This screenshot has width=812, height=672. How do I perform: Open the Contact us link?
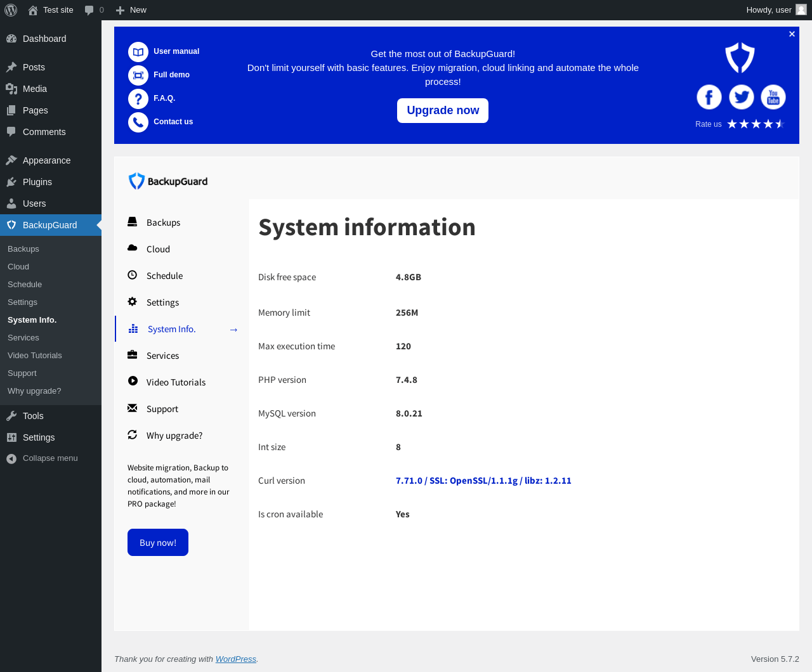click(x=173, y=122)
